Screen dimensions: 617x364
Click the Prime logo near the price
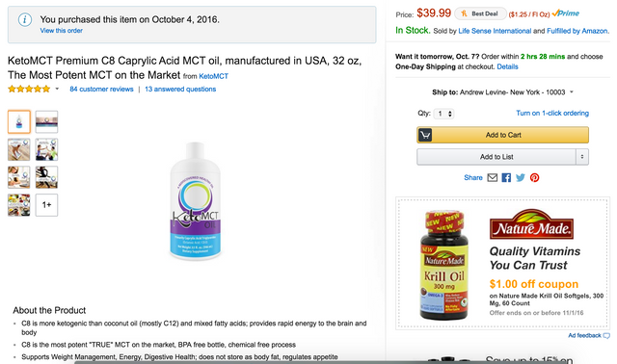coord(566,13)
